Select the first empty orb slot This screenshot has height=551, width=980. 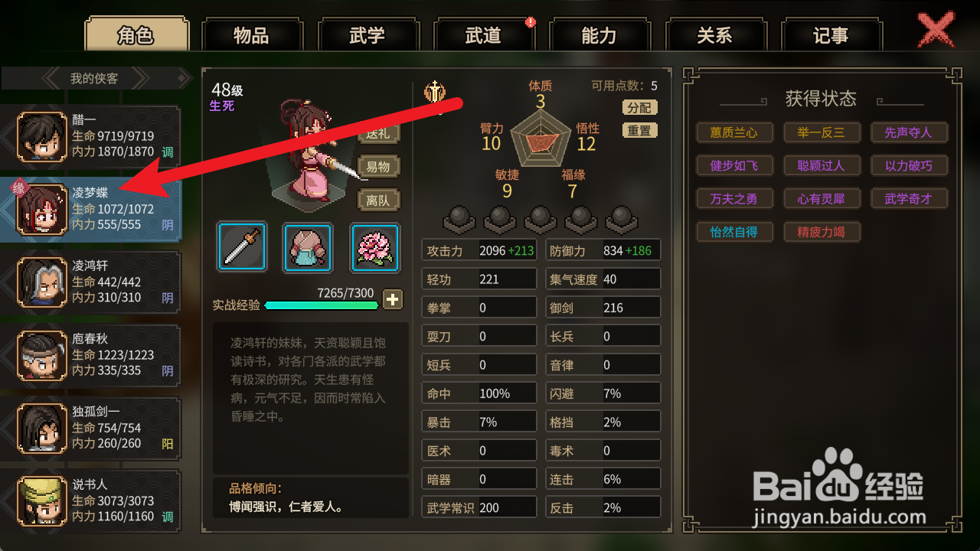tap(460, 220)
